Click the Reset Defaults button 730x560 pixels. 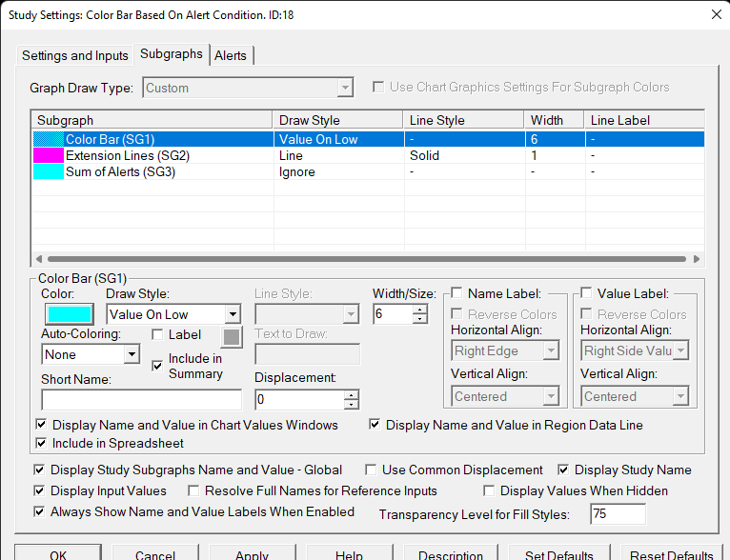(671, 554)
